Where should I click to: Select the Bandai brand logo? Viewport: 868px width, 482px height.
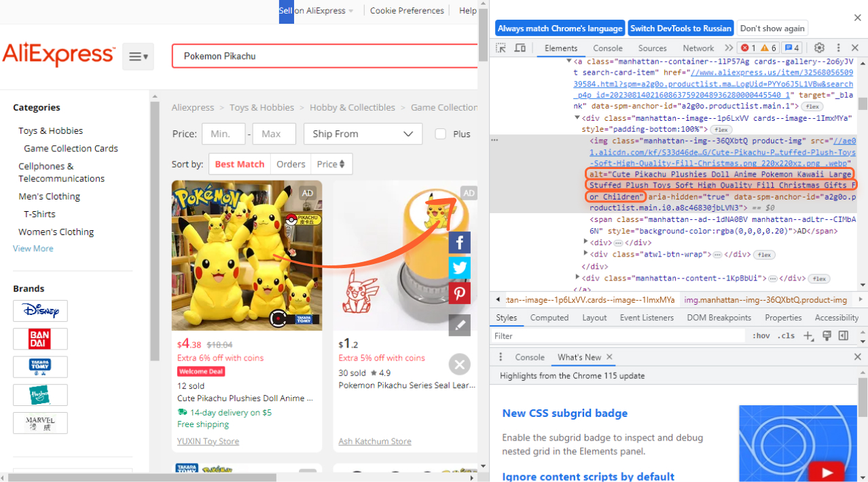coord(40,339)
